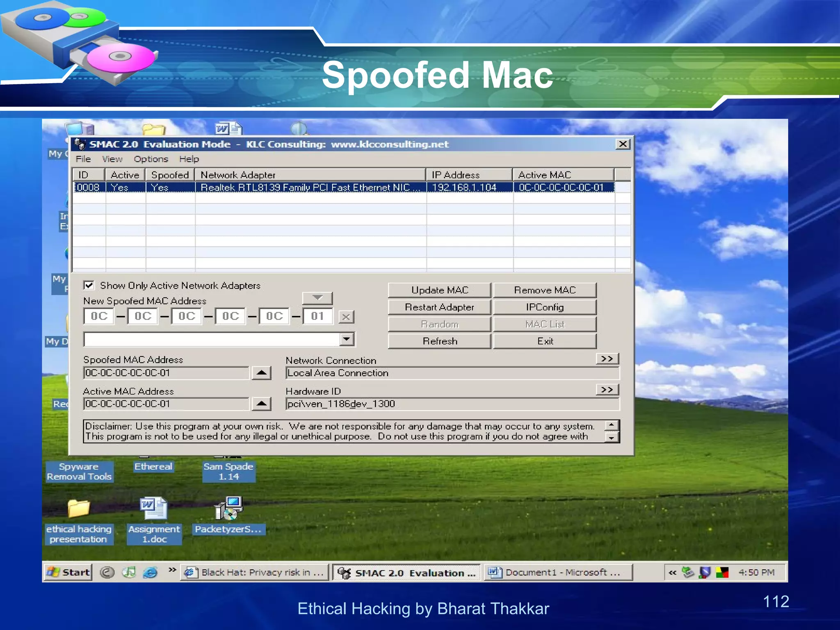The width and height of the screenshot is (840, 630).
Task: Click the Start button on taskbar
Action: click(68, 572)
